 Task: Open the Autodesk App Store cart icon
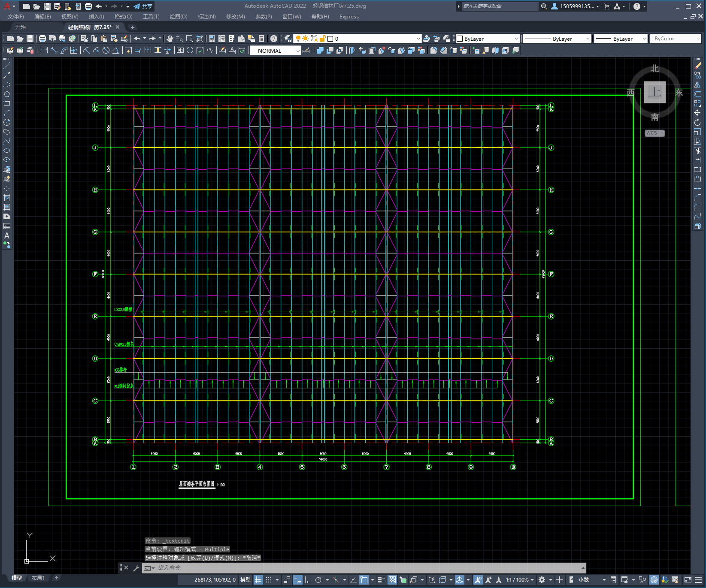coord(606,6)
